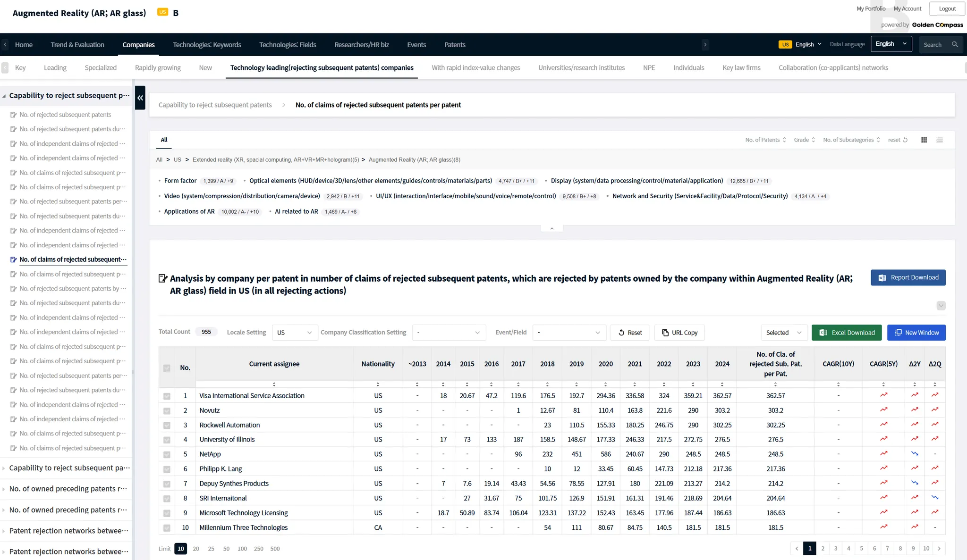The height and width of the screenshot is (560, 967).
Task: Click the search magnifier icon
Action: [955, 45]
